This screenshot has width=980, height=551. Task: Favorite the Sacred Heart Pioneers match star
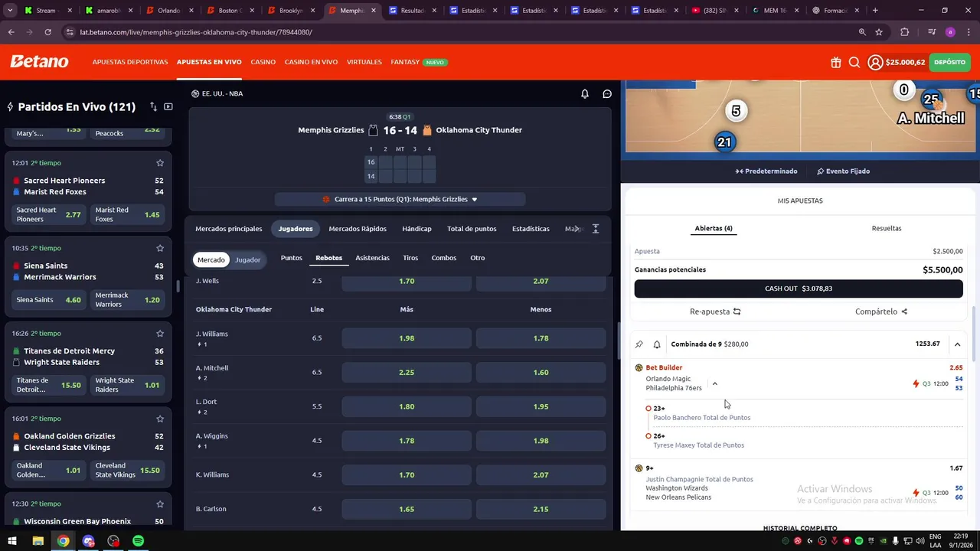160,163
